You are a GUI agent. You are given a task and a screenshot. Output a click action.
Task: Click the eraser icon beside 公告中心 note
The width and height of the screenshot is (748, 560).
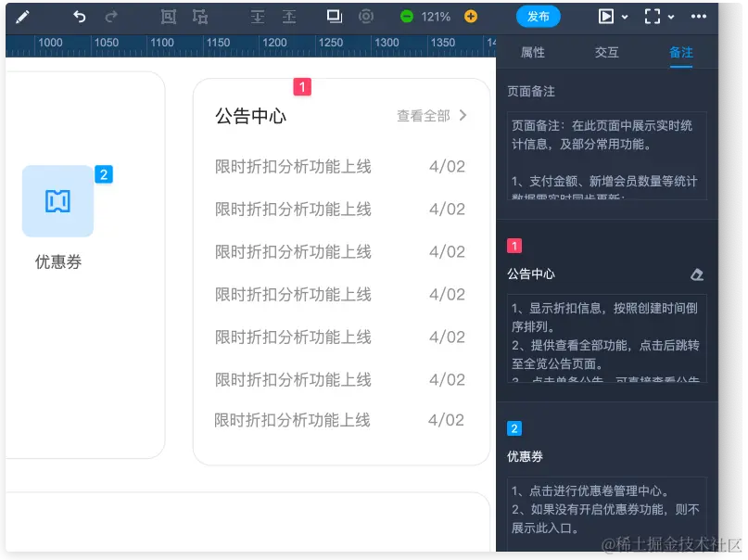point(697,274)
